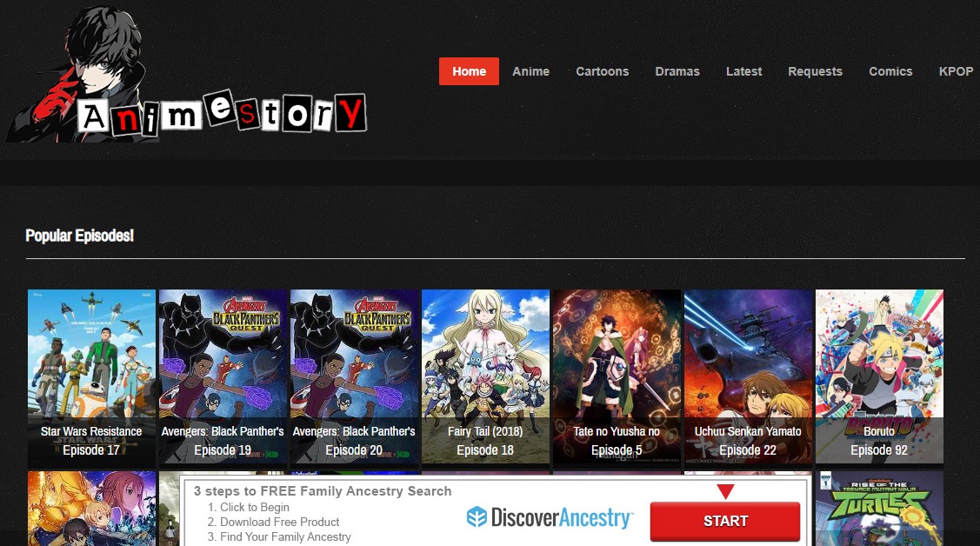Watch Tate no Yuusha Episode 5
Image resolution: width=980 pixels, height=546 pixels.
(617, 376)
